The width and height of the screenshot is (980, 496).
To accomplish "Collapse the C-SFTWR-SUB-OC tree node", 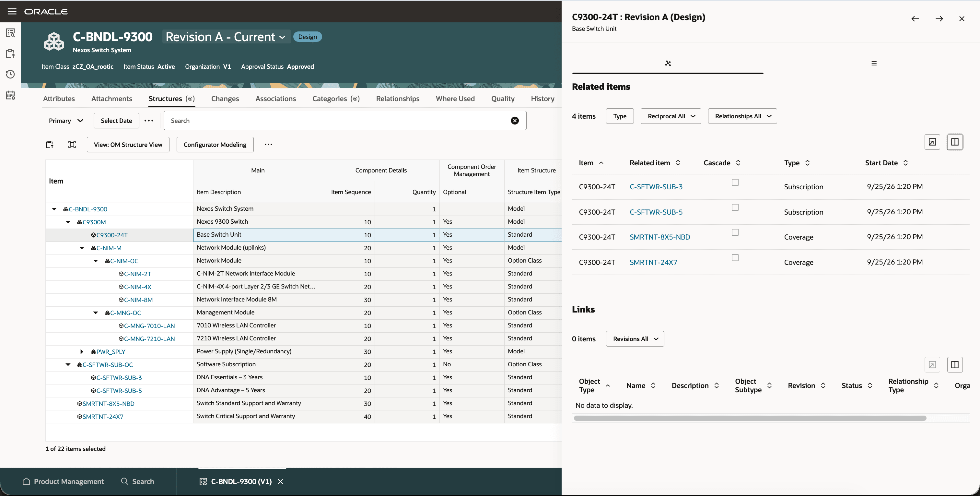I will [68, 365].
